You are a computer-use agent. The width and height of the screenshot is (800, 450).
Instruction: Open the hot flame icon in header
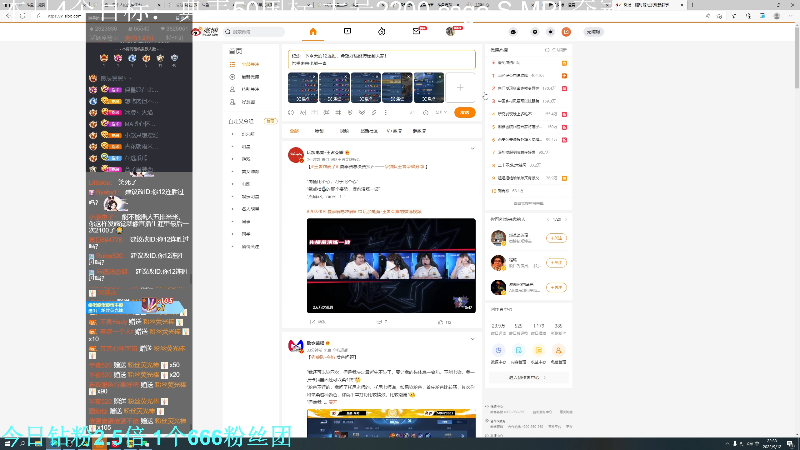[382, 32]
